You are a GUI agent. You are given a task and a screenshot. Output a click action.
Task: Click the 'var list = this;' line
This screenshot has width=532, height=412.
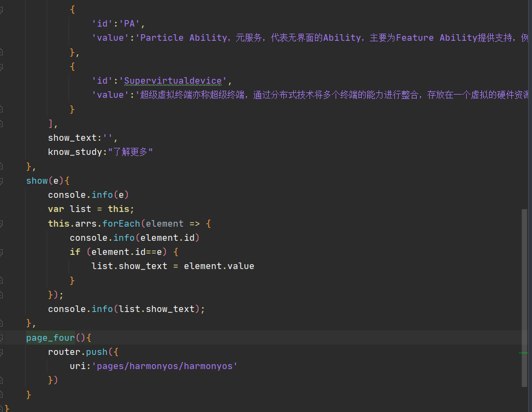point(91,209)
